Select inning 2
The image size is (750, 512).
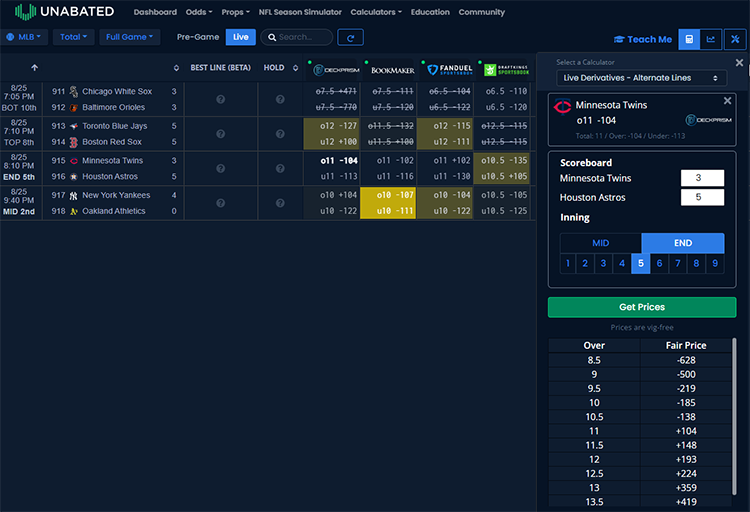(x=585, y=263)
